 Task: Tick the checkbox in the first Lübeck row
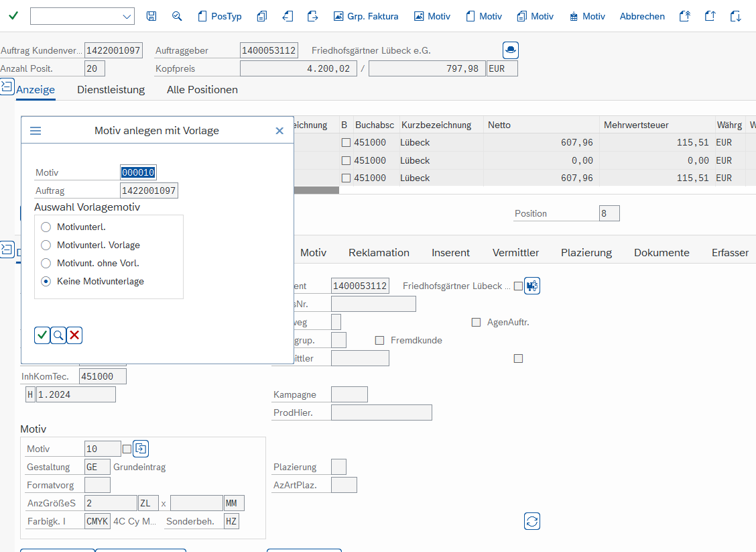pyautogui.click(x=346, y=143)
